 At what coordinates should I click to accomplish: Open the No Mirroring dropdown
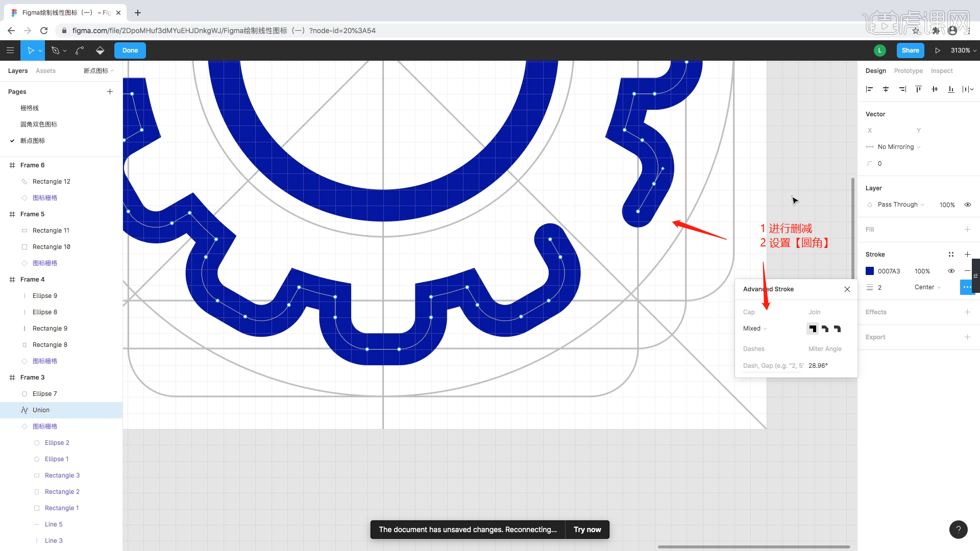click(899, 147)
